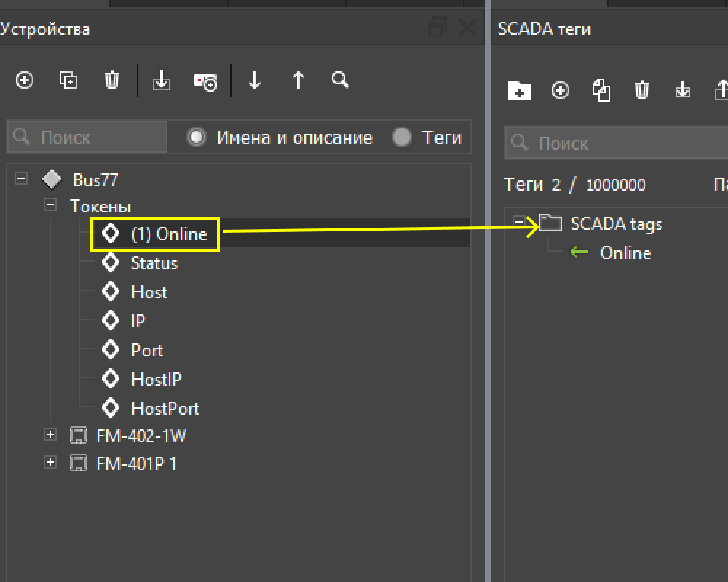The height and width of the screenshot is (582, 728).
Task: Click the import icon in the Устройства toolbar
Action: [162, 81]
